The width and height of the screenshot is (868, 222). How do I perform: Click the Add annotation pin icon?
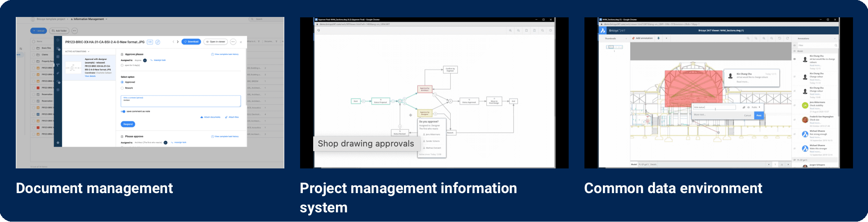coord(634,39)
